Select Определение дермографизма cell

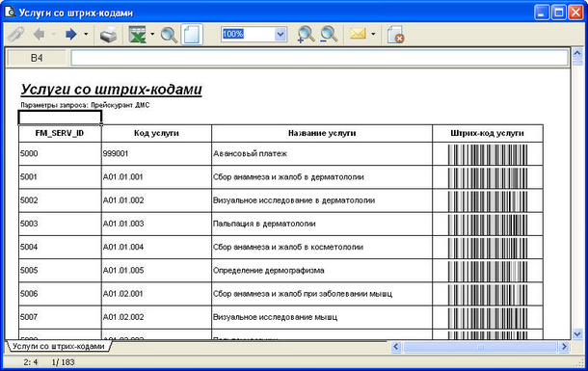coord(322,270)
